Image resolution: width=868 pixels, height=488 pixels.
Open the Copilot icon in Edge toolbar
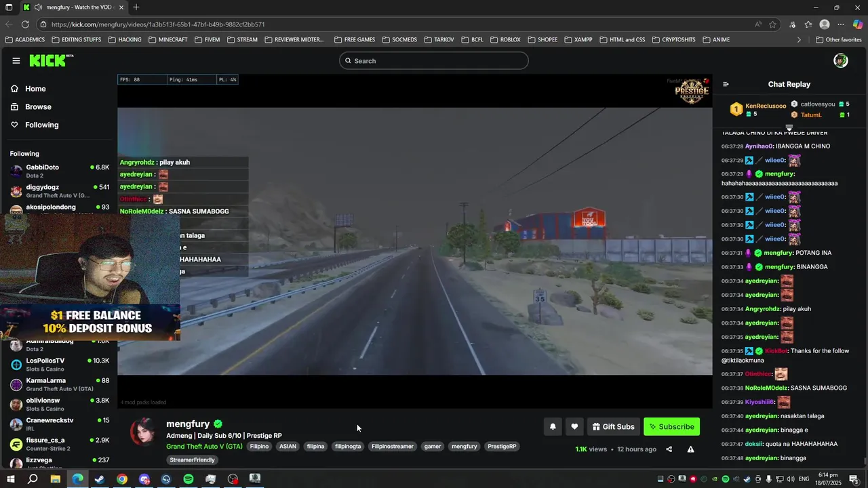coord(857,24)
